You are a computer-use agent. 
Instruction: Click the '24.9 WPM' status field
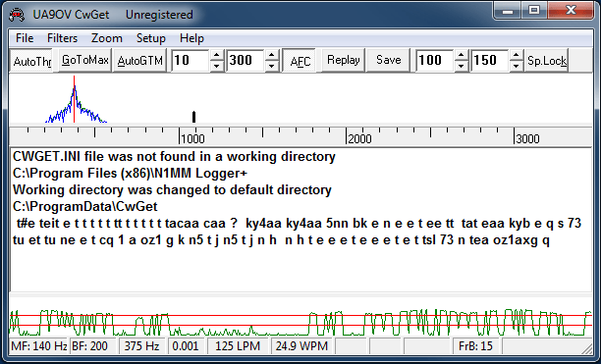[x=302, y=346]
